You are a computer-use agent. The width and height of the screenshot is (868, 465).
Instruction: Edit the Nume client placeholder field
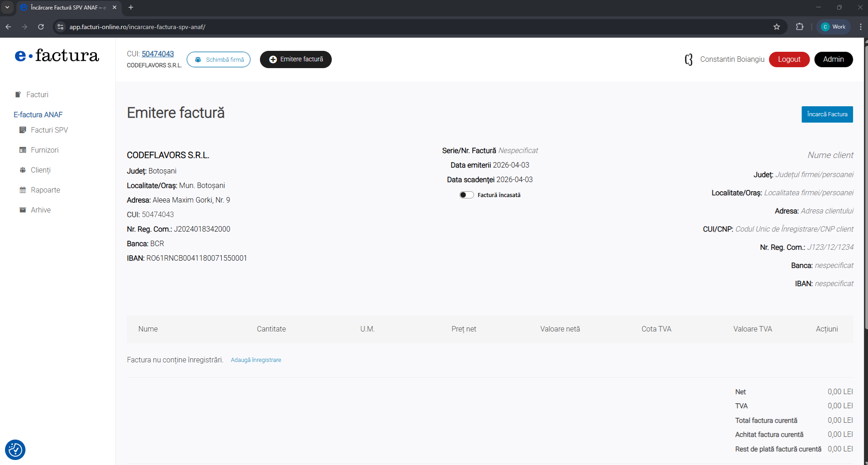(830, 155)
